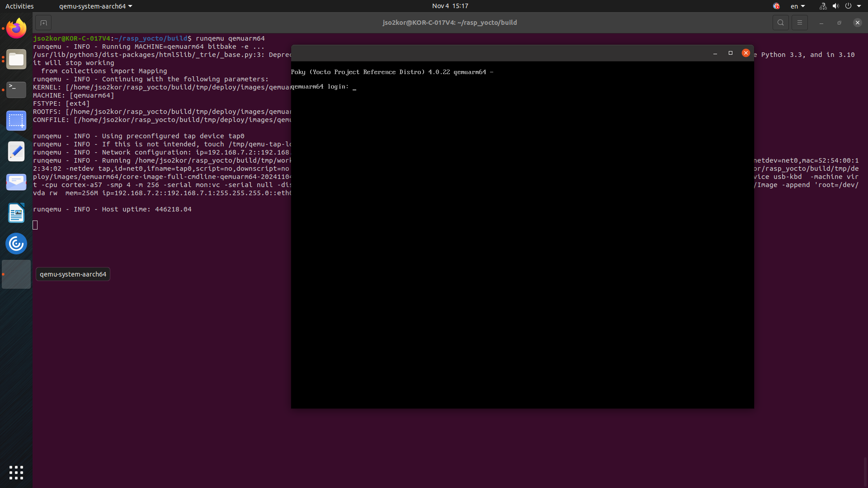868x488 pixels.
Task: Click the power icon in top bar
Action: click(x=848, y=6)
